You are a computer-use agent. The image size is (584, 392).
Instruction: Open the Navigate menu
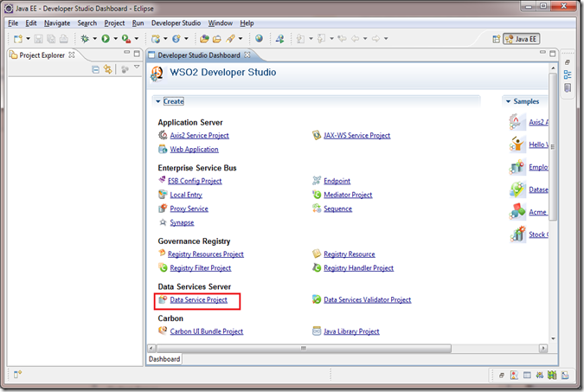pyautogui.click(x=57, y=23)
